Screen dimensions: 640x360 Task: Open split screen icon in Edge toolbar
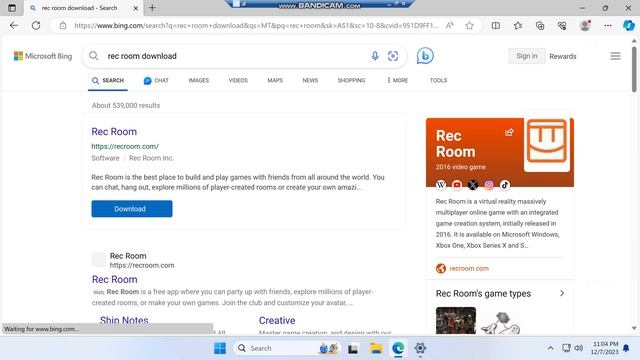point(496,25)
